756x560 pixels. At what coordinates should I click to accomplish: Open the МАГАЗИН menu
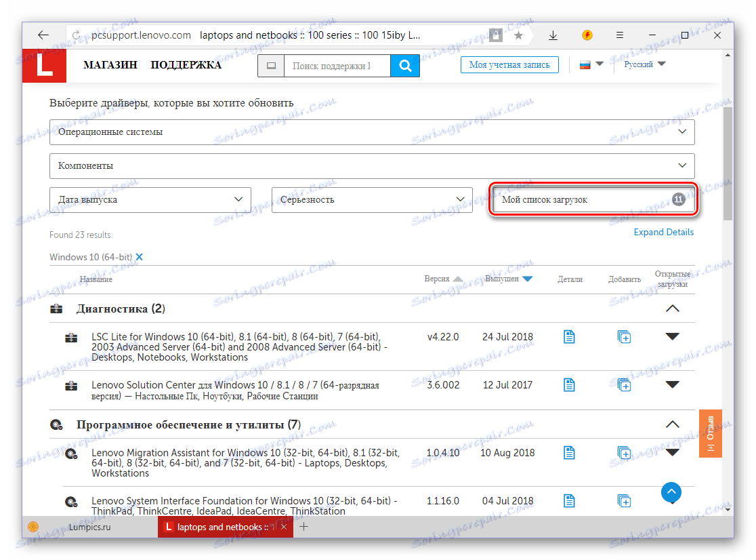[x=110, y=64]
